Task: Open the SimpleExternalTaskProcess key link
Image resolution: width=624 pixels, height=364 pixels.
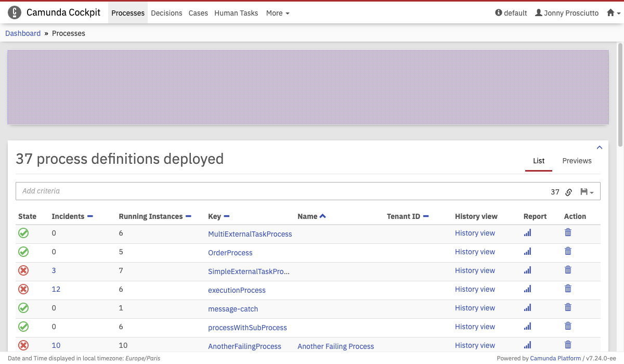Action: 249,271
